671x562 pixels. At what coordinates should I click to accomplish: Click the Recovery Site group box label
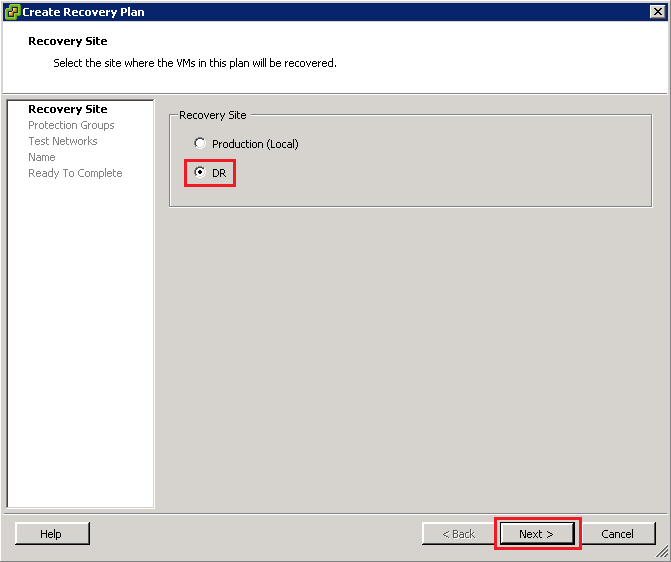click(212, 115)
